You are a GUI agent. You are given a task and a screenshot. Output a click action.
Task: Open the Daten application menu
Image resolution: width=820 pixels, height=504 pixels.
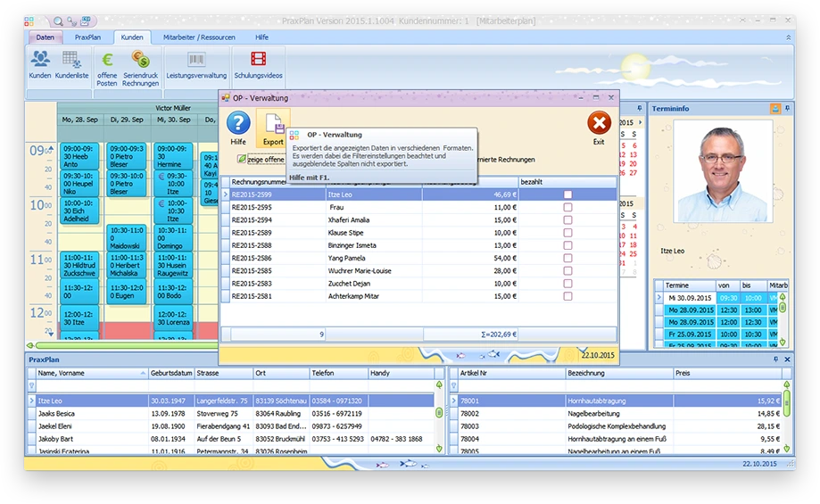coord(45,37)
